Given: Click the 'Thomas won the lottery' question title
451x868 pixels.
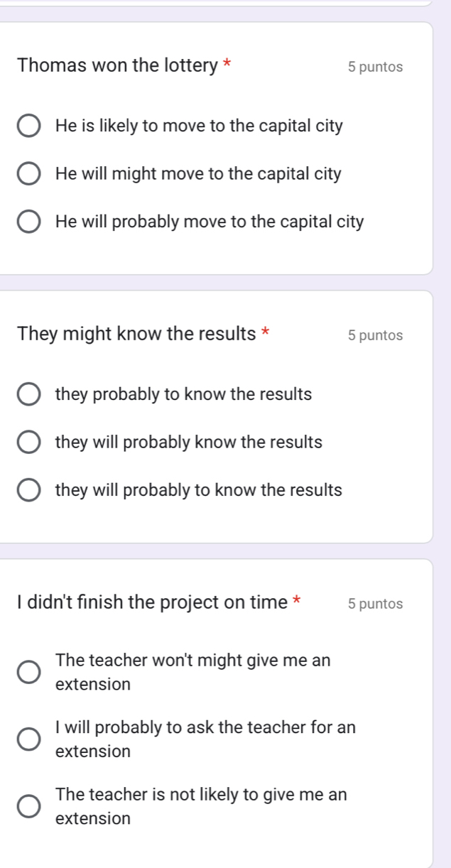Looking at the screenshot, I should [117, 66].
